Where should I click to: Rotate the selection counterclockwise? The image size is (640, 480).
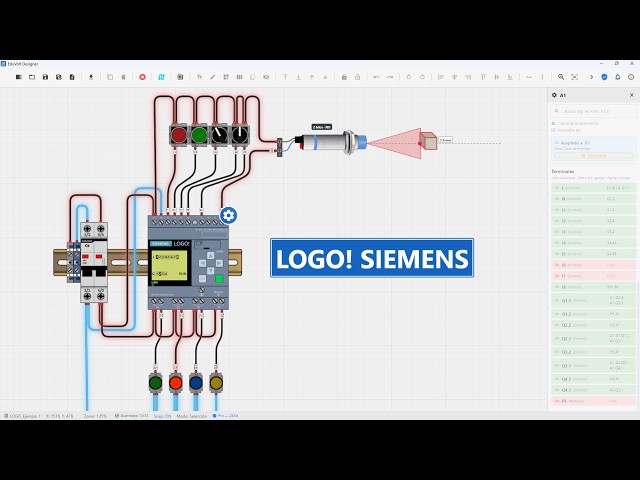[x=409, y=77]
